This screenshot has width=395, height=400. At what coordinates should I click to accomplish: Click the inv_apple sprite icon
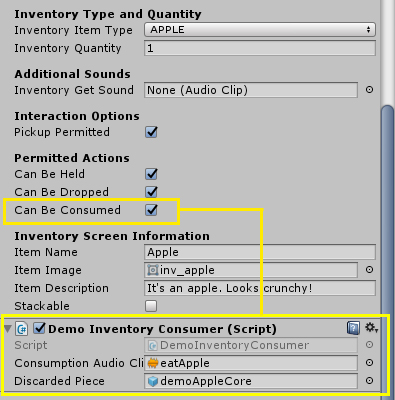153,270
